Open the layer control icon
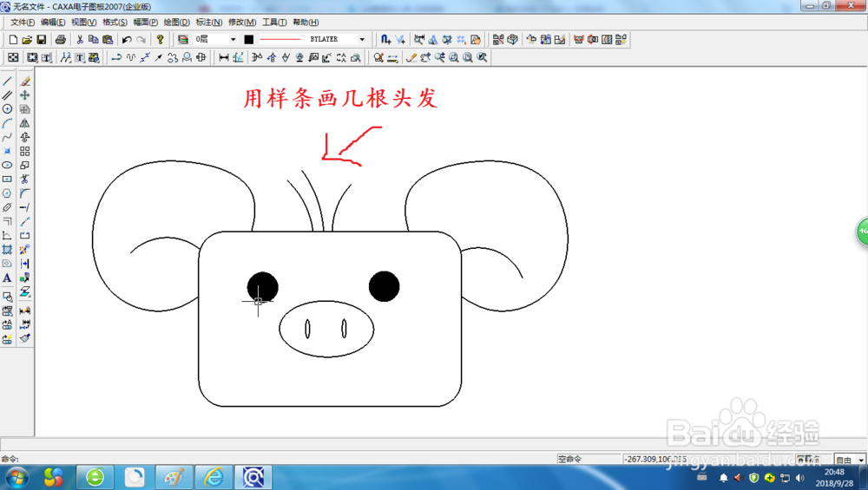 [182, 39]
